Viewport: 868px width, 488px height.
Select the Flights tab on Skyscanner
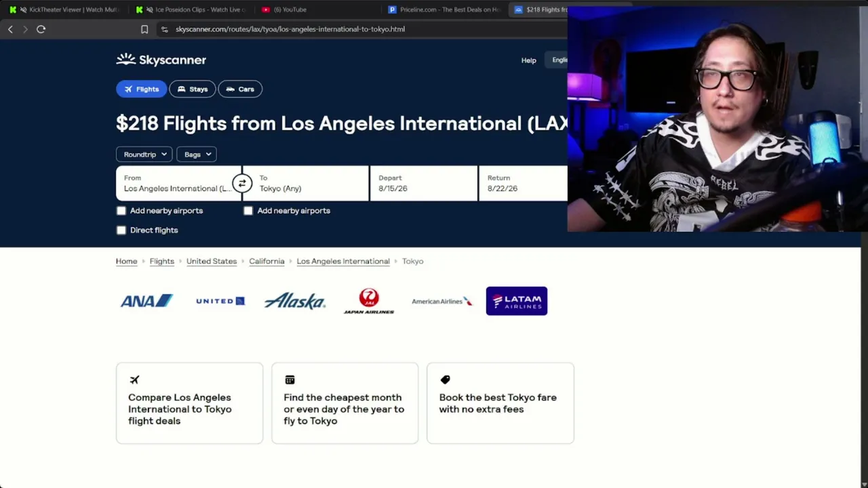(141, 89)
